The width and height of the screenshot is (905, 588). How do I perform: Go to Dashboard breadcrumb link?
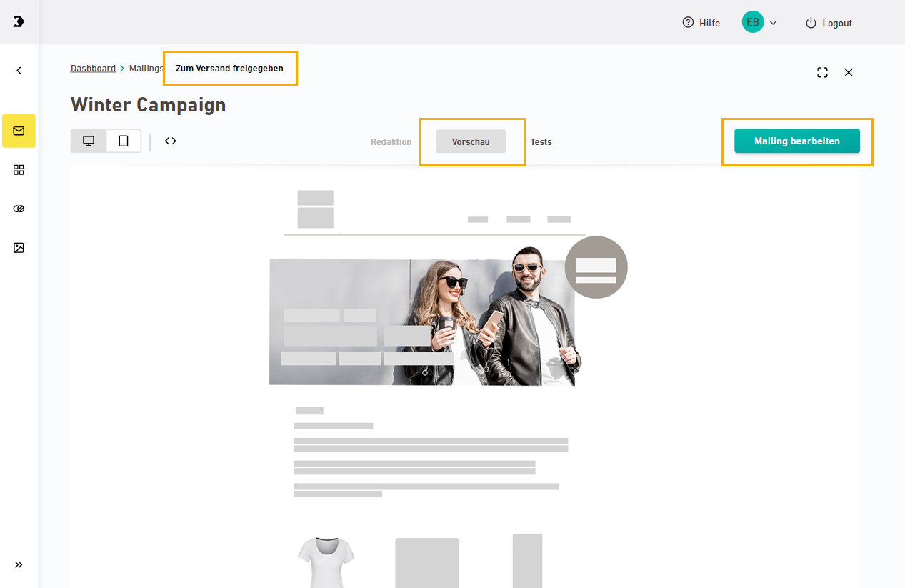[93, 69]
